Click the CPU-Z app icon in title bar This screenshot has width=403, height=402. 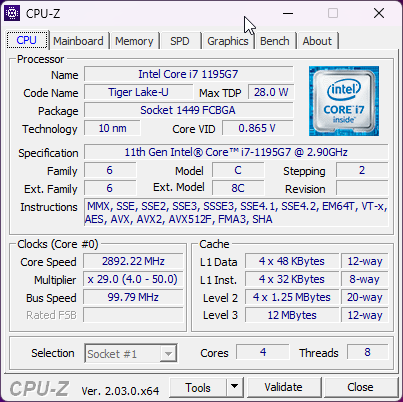pyautogui.click(x=12, y=13)
